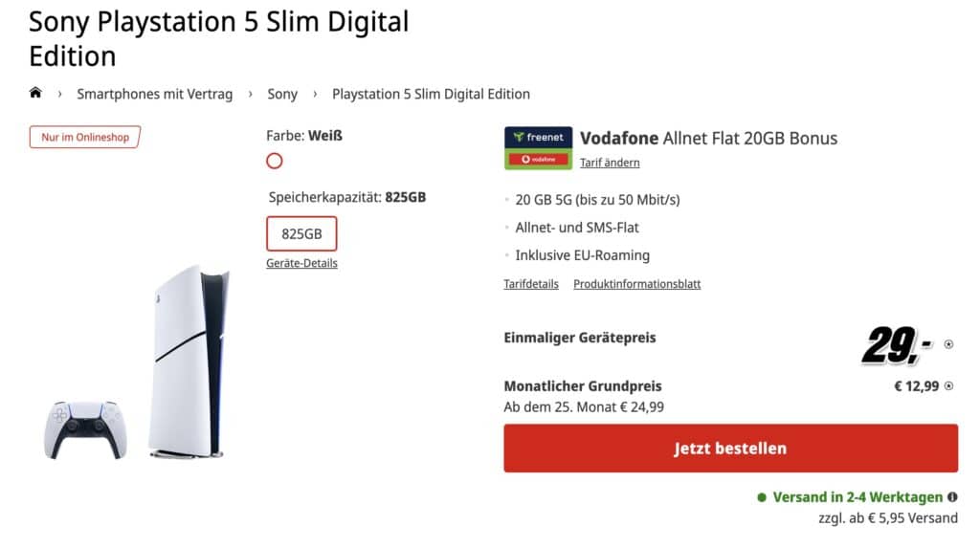Select the 825GB storage option
This screenshot has height=548, width=980.
301,234
